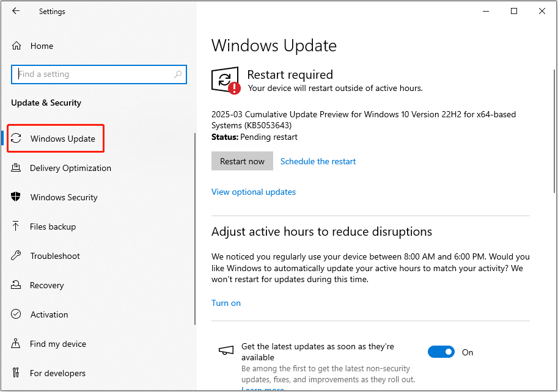Open Schedule the restart
The image size is (558, 392).
[x=318, y=161]
